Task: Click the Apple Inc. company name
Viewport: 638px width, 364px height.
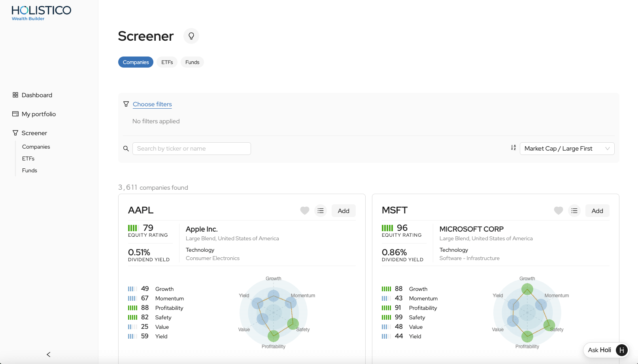Action: [202, 229]
